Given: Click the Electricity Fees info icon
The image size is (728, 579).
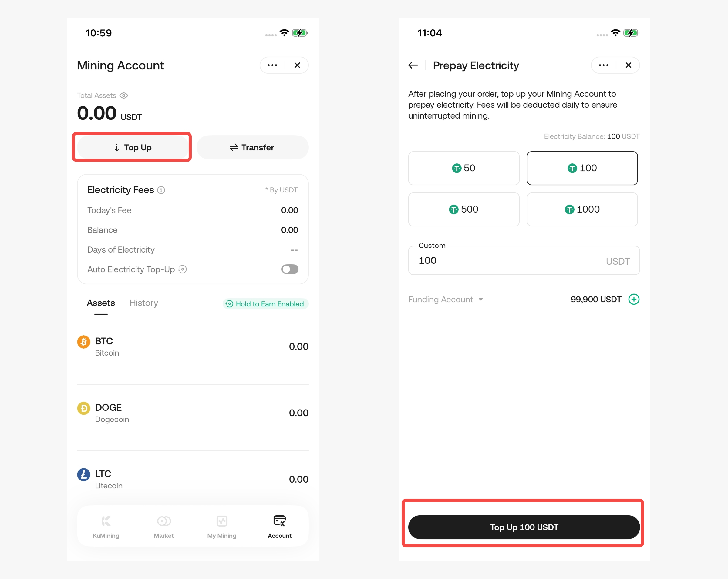Looking at the screenshot, I should point(161,190).
